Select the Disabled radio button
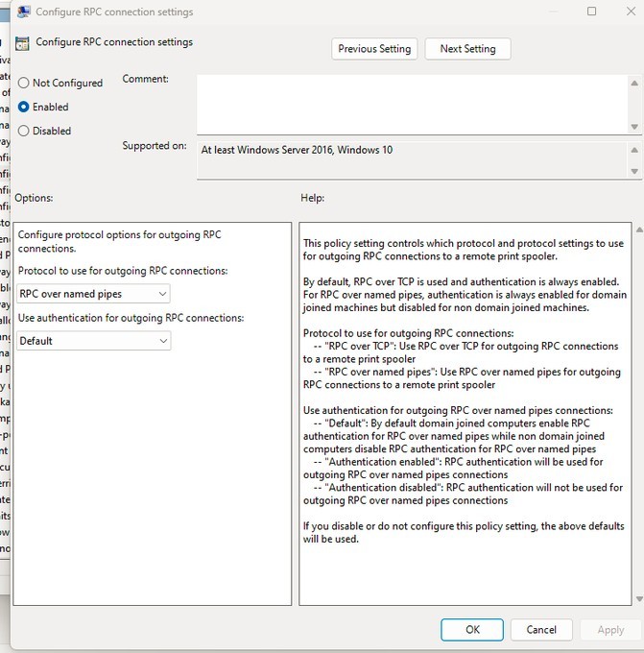This screenshot has height=653, width=644. pos(24,132)
